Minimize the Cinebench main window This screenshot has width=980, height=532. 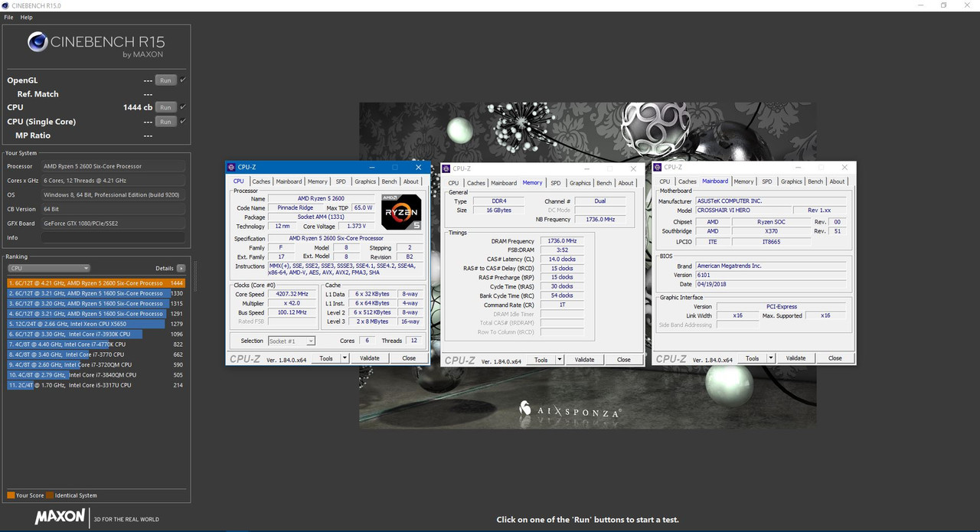(922, 5)
